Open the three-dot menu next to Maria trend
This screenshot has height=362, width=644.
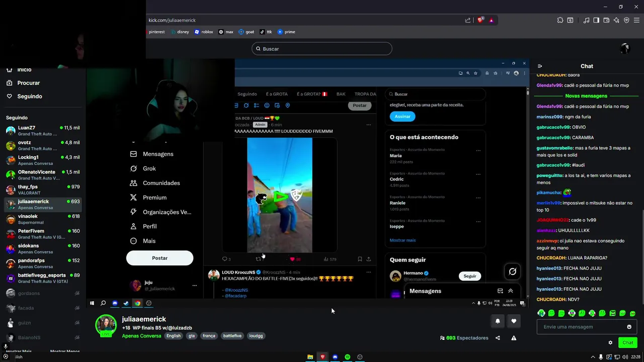click(478, 150)
